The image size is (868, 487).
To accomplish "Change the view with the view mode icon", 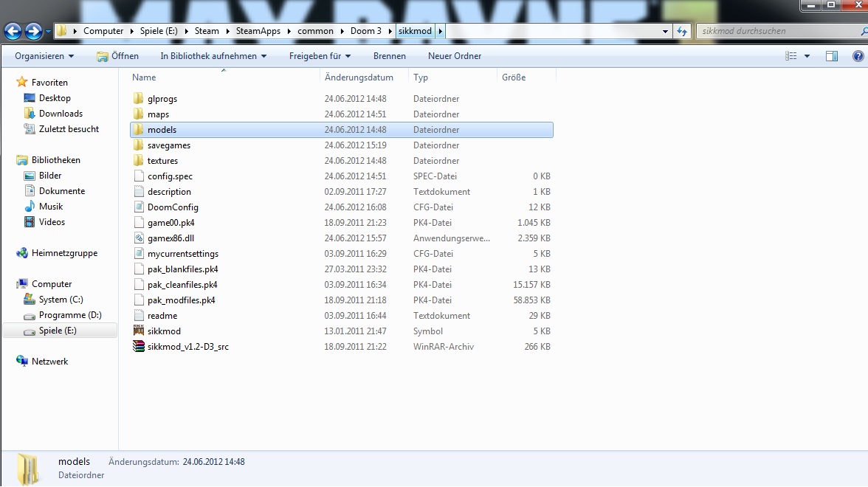I will (791, 56).
